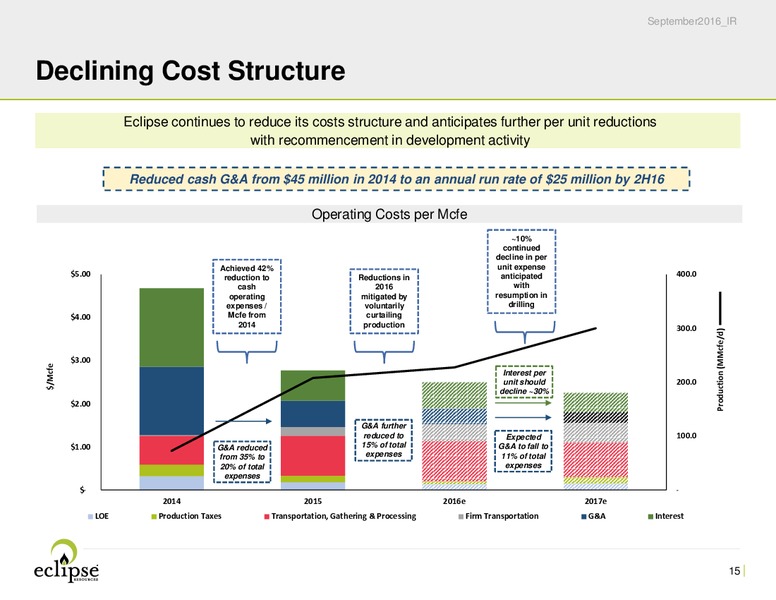Click the 2014 x-axis label
776x600 pixels.
(x=172, y=501)
